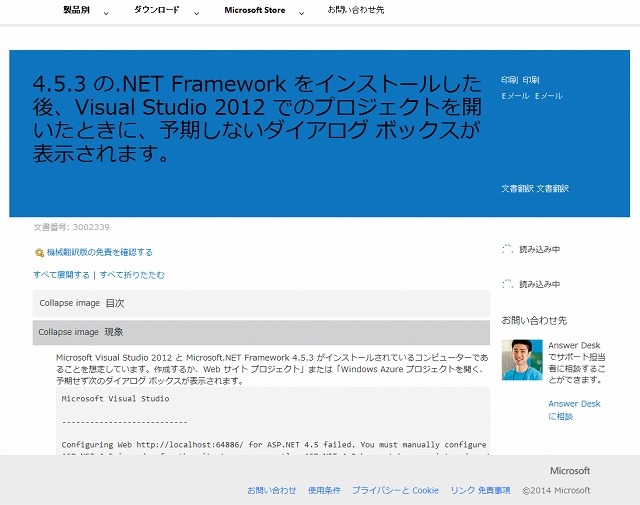Click the first Eメール link in the header
The image size is (640, 505).
[515, 96]
